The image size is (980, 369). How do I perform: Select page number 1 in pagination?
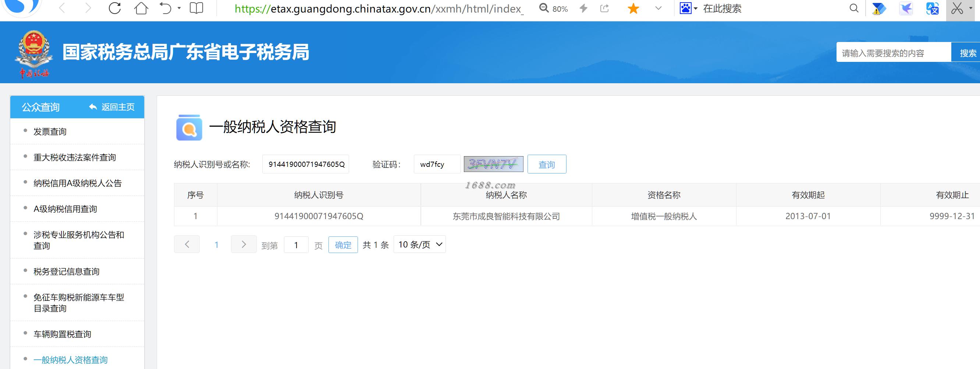coord(216,245)
